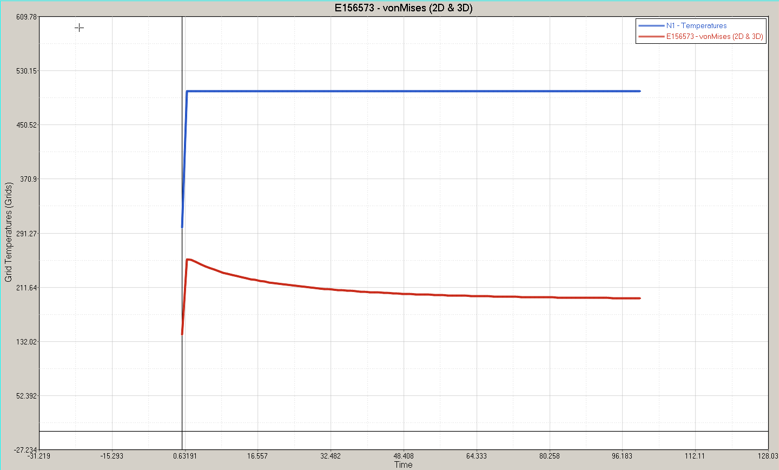Click the 48.408 x-axis tick label
The width and height of the screenshot is (779, 470).
pyautogui.click(x=401, y=456)
